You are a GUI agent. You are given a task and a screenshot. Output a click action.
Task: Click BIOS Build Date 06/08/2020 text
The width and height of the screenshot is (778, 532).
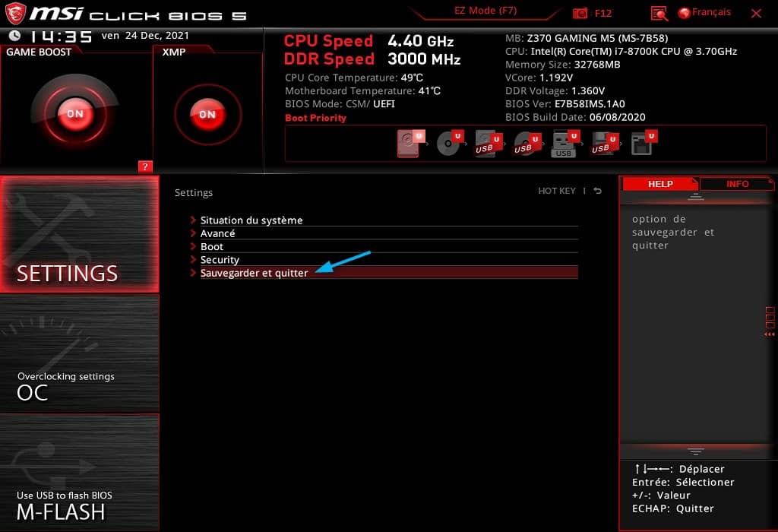[x=575, y=117]
